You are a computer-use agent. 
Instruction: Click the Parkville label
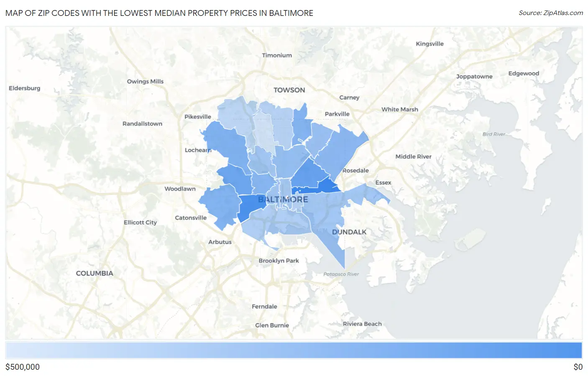click(337, 114)
